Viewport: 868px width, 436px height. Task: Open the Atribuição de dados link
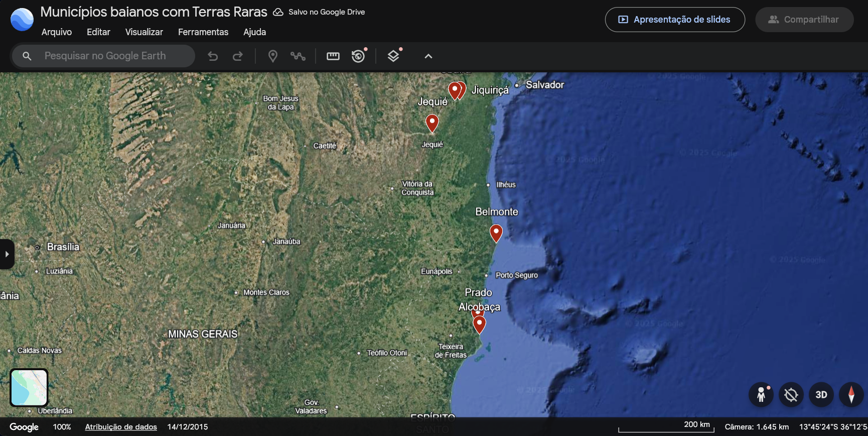tap(121, 427)
